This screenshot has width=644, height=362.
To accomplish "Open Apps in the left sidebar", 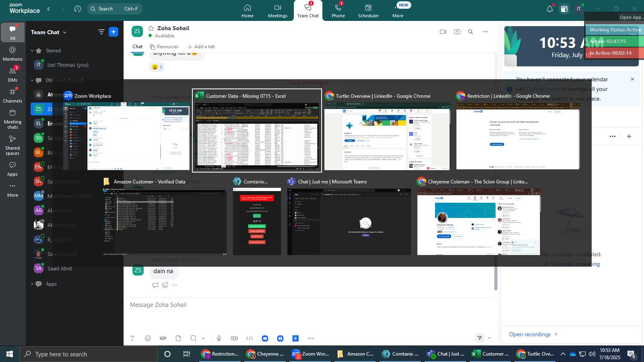I will click(x=12, y=169).
